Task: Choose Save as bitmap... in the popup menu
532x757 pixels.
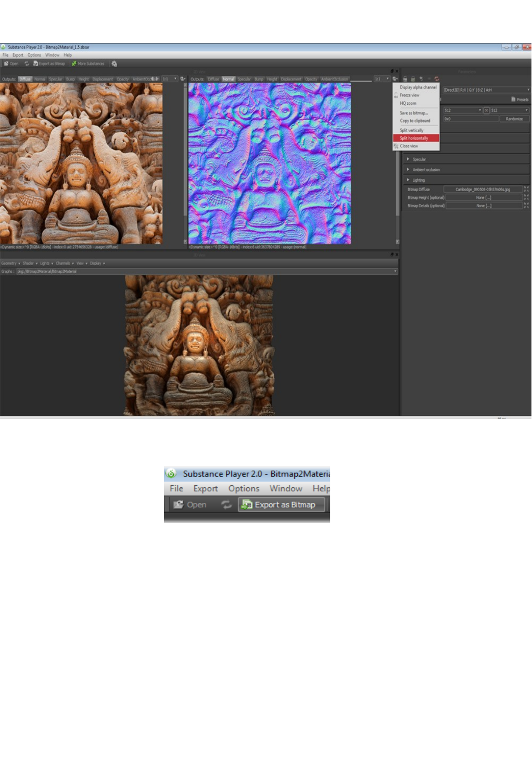Action: click(x=416, y=113)
